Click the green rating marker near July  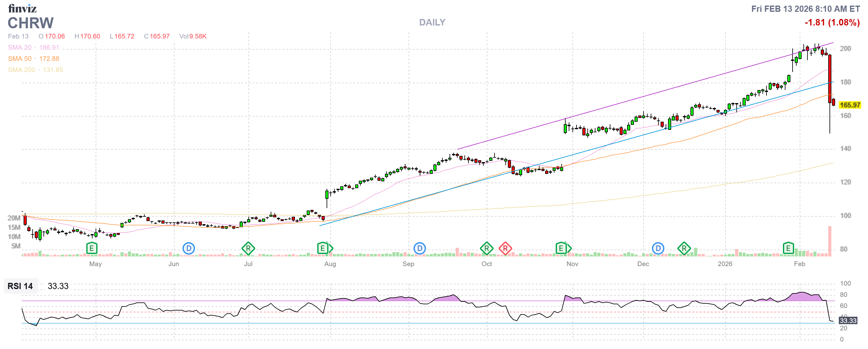point(248,249)
